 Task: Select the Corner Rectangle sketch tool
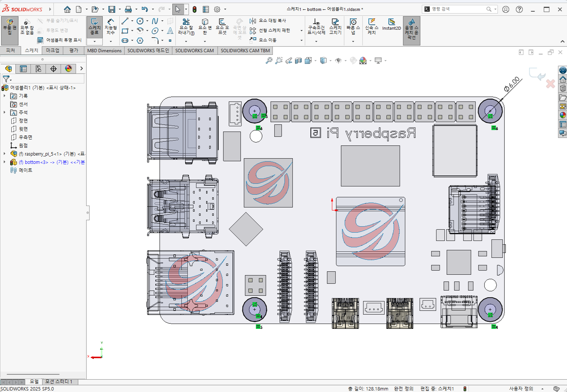(125, 31)
